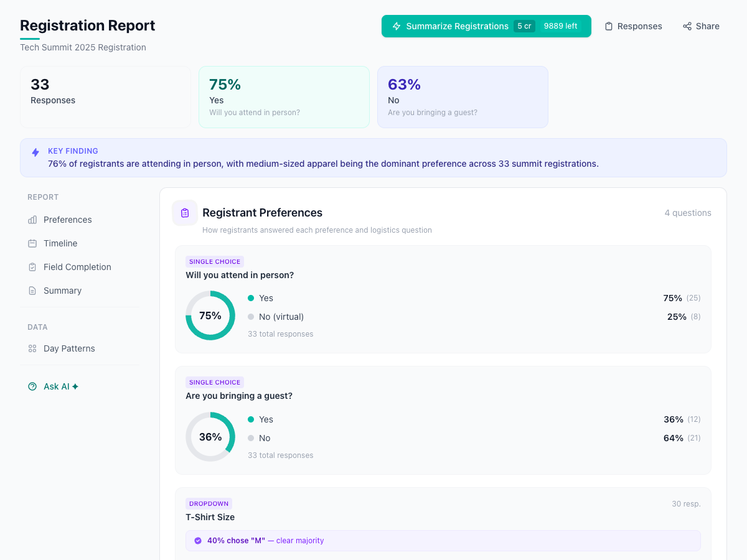
Task: Click the clipboard icon beside Registrant Preferences heading
Action: (x=184, y=213)
